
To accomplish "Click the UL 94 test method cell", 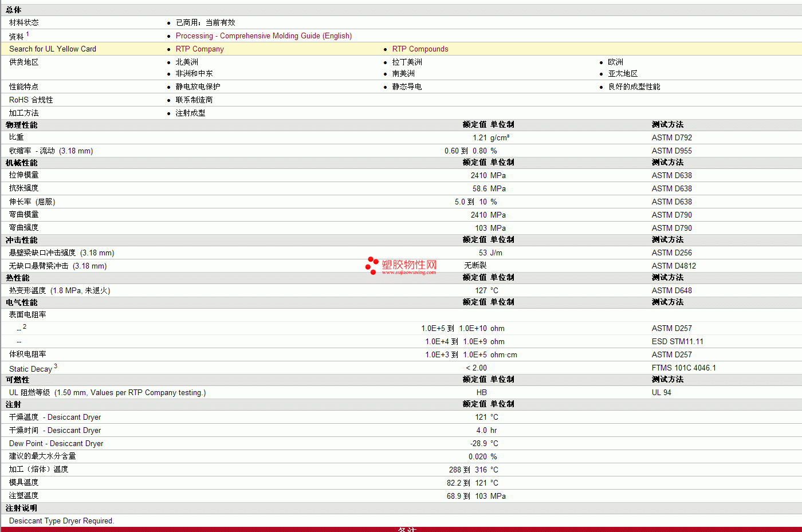I will click(x=662, y=392).
